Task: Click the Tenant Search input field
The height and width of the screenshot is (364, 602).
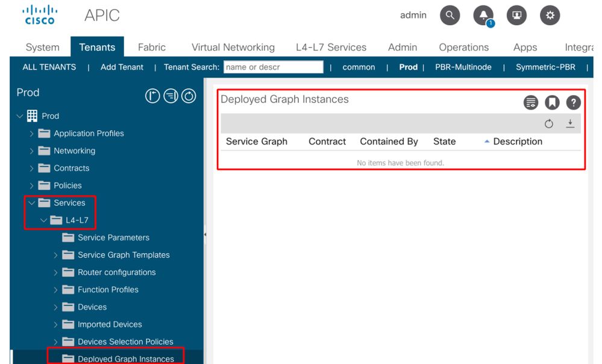Action: (x=274, y=67)
